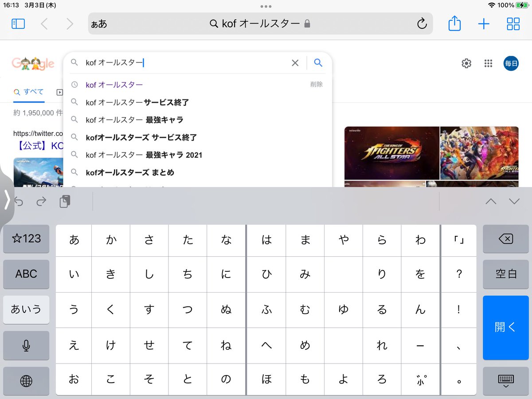
Task: Tap the paste clipboard icon above keyboard
Action: [65, 200]
